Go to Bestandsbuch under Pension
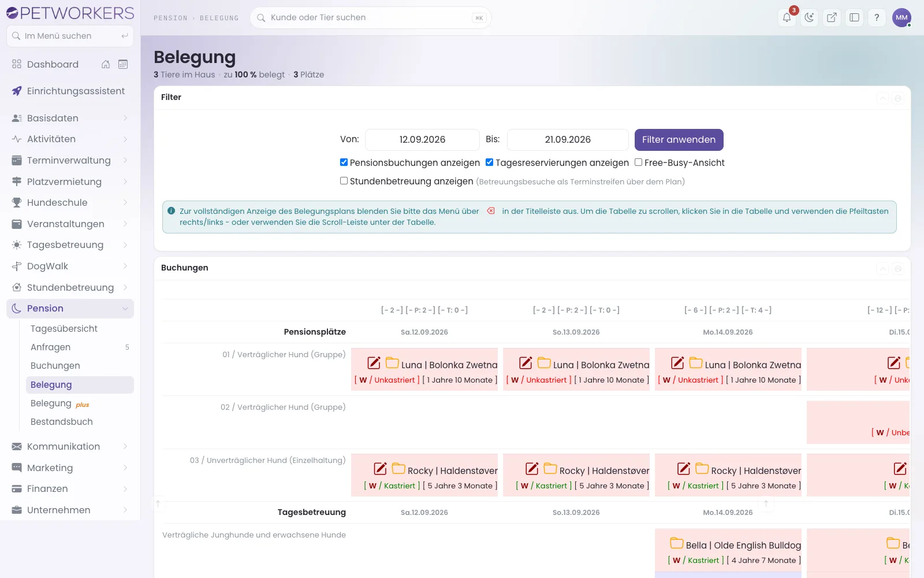The image size is (924, 578). tap(80, 422)
